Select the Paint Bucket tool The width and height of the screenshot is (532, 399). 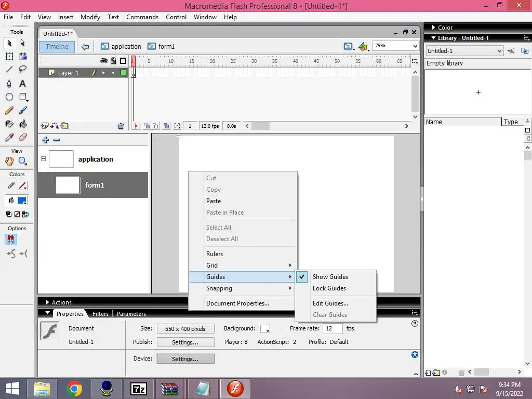[x=23, y=124]
